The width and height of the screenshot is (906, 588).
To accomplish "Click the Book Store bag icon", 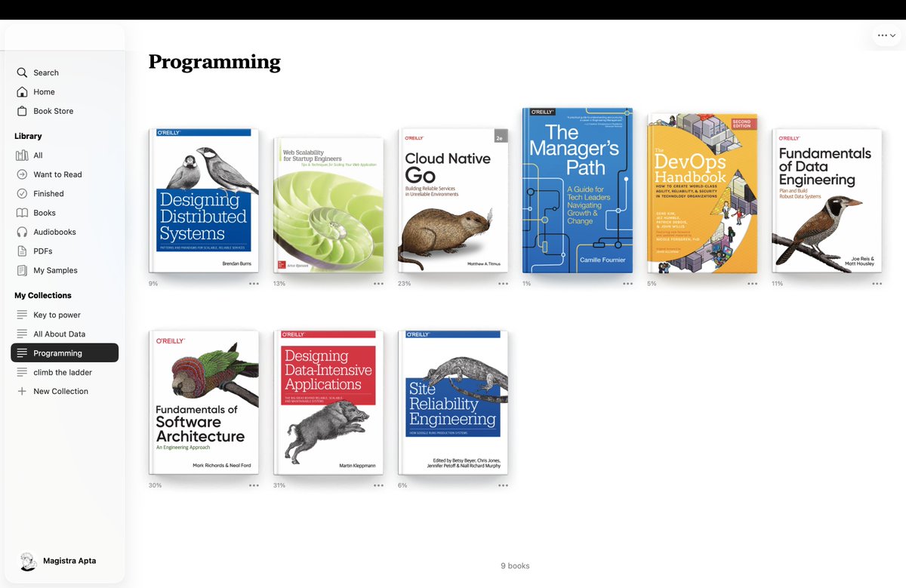I will click(22, 111).
